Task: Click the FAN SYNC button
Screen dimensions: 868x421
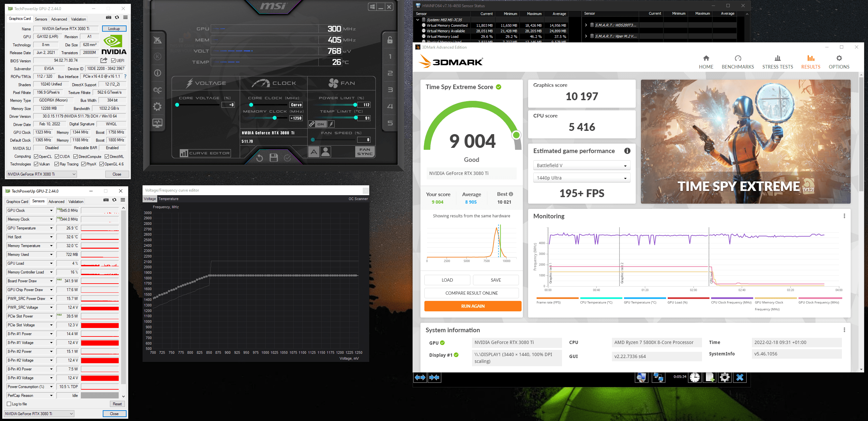Action: pyautogui.click(x=365, y=152)
